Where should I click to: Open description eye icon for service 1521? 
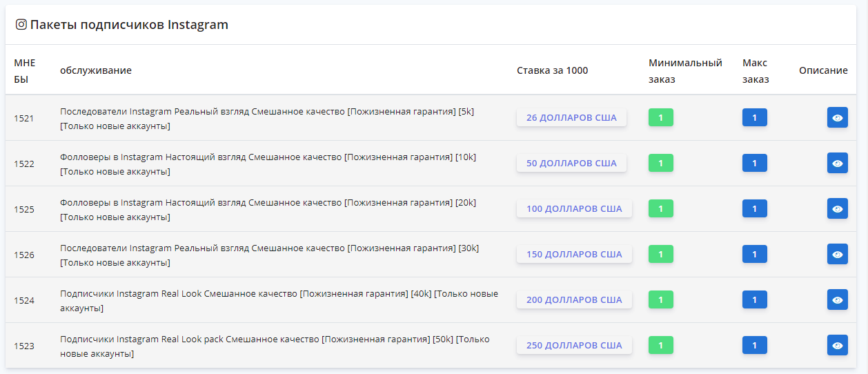pos(837,117)
